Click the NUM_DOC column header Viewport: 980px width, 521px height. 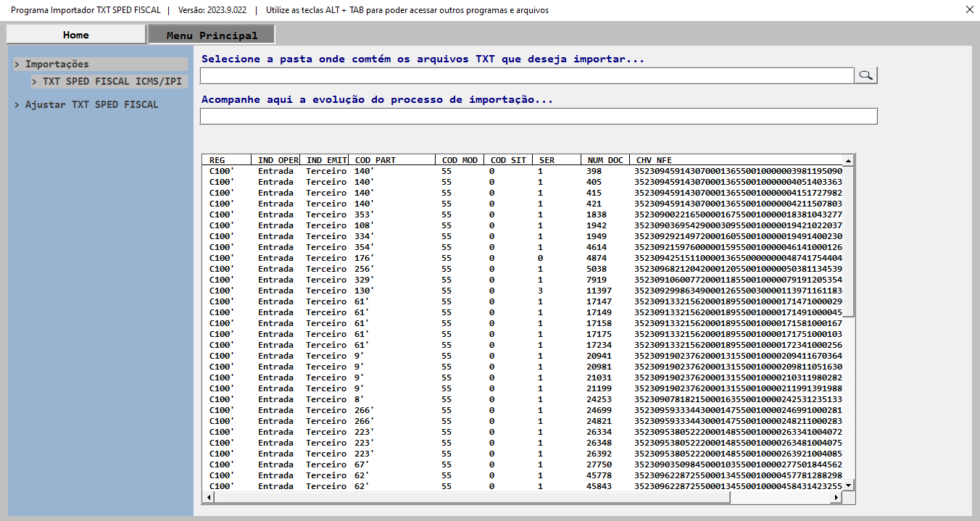[x=605, y=160]
